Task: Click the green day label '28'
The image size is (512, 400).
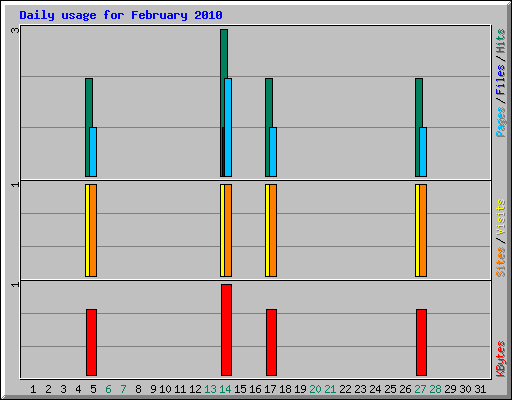Action: (x=435, y=389)
